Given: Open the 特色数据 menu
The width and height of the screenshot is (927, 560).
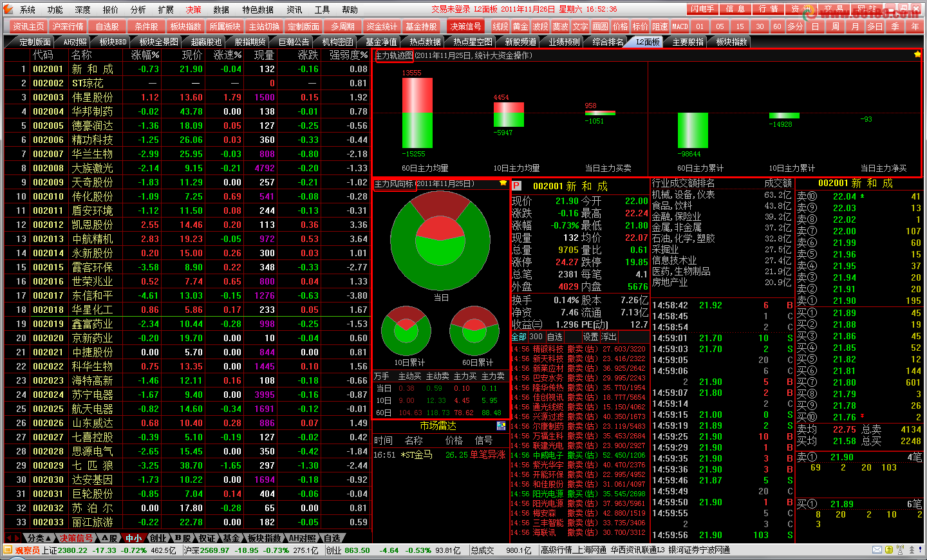Looking at the screenshot, I should (257, 10).
